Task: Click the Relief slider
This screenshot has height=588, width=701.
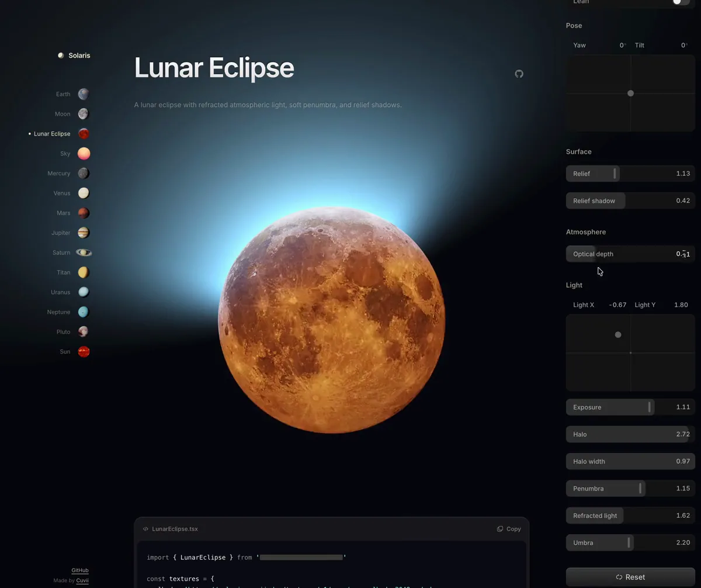Action: coord(630,174)
